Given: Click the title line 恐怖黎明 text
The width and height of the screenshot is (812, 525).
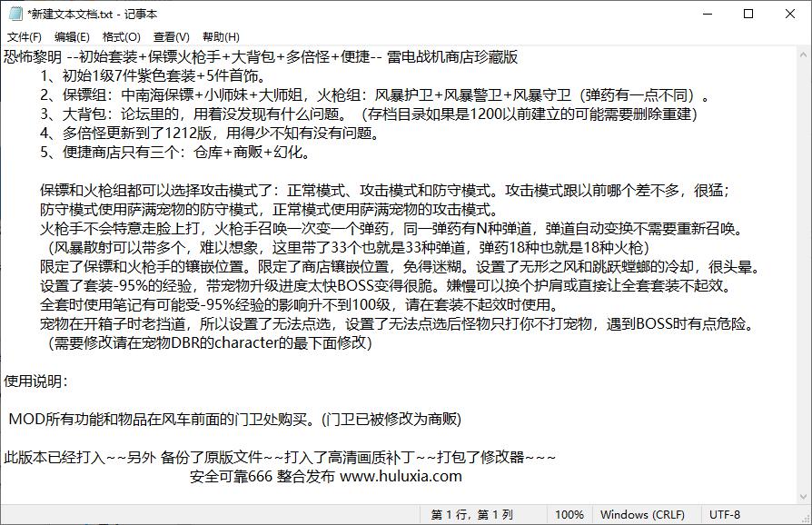Looking at the screenshot, I should [261, 57].
